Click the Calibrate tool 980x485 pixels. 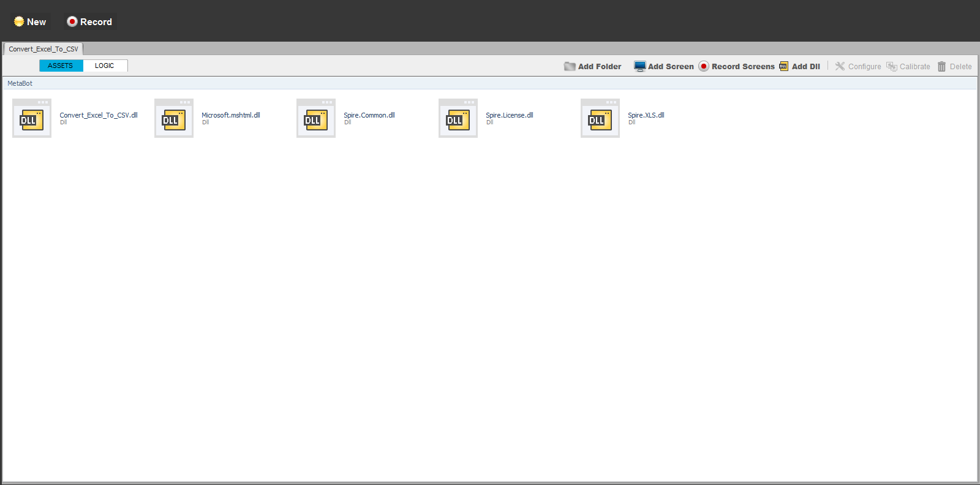pos(908,66)
